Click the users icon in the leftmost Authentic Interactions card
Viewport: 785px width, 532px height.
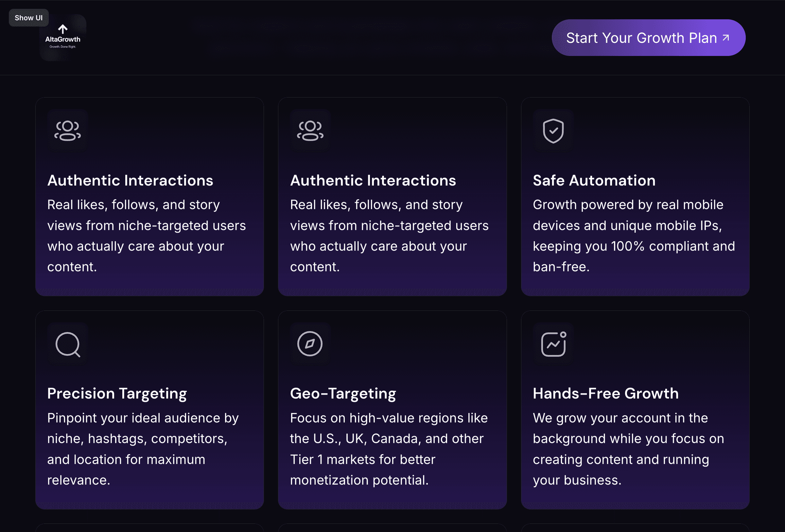(68, 131)
